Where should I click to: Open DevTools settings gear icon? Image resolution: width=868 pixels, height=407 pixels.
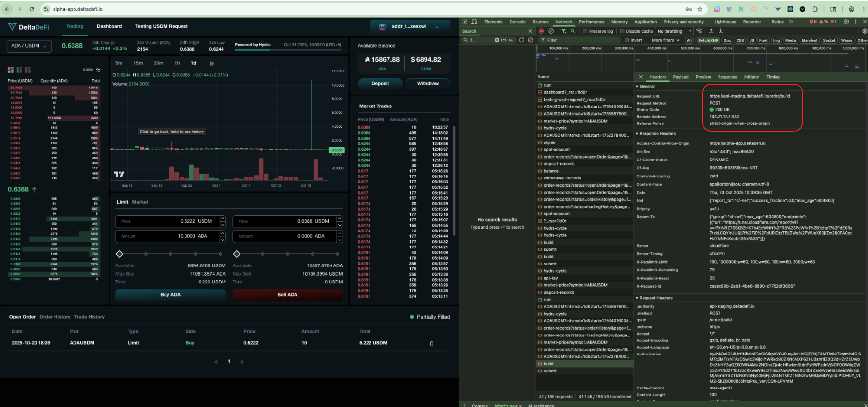click(846, 22)
